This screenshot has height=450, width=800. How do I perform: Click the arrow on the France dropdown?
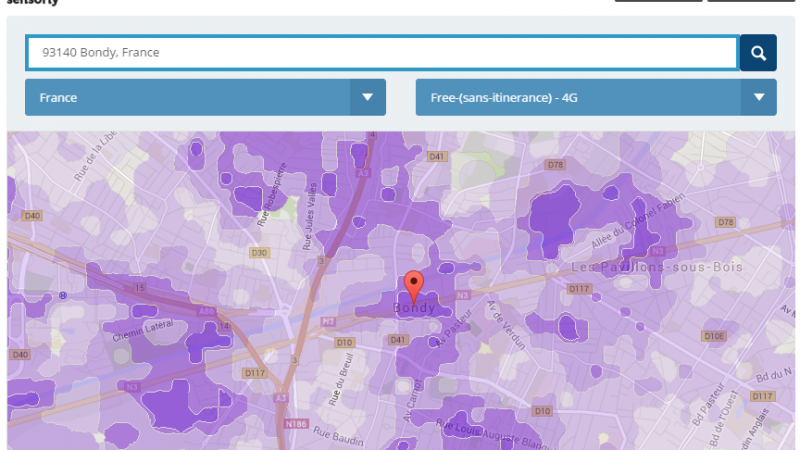tap(367, 97)
